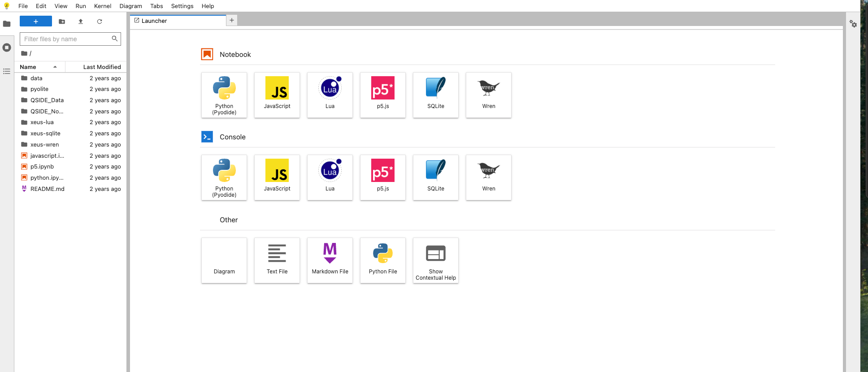Open the Kernel menu
The width and height of the screenshot is (868, 372).
pos(102,6)
